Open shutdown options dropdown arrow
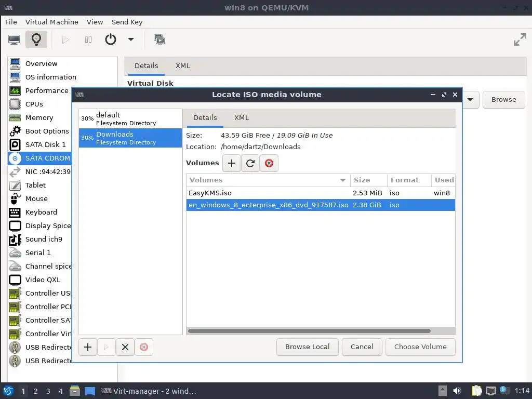Screen dimensions: 532x399 [131, 39]
